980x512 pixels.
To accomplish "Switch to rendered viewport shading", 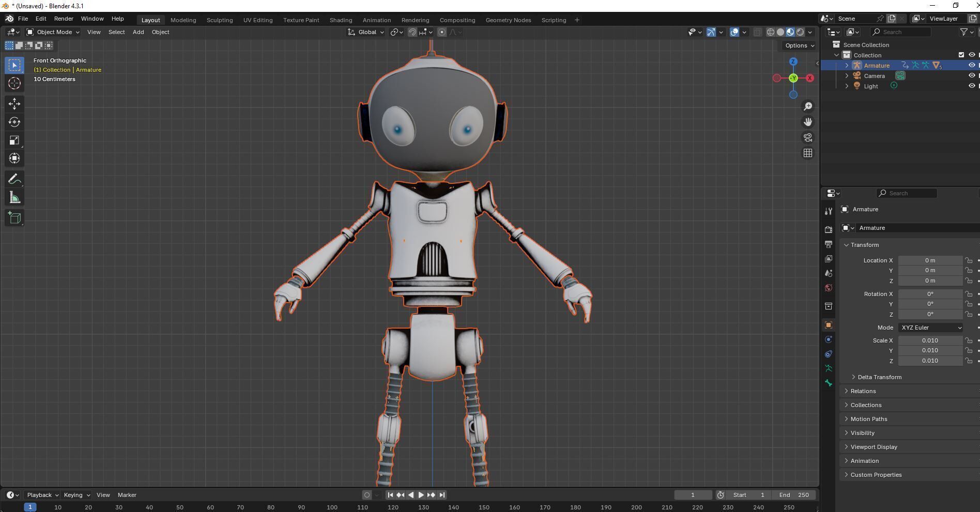I will coord(800,32).
